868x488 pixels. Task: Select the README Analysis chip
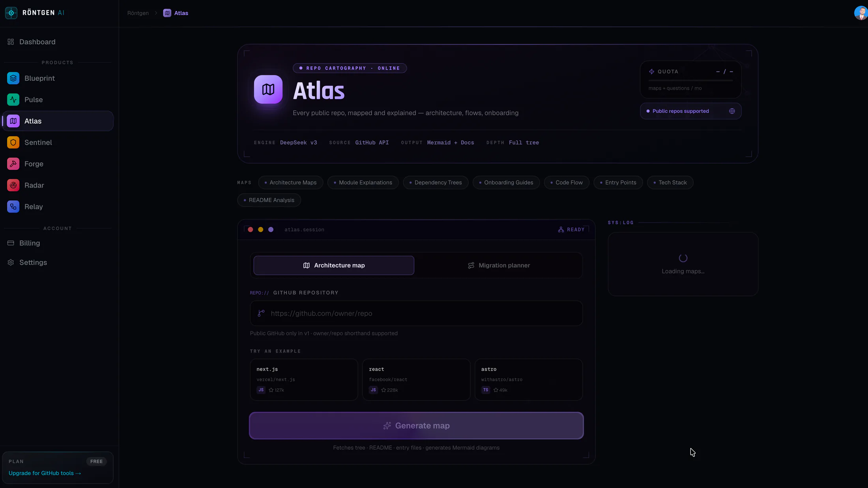(269, 200)
